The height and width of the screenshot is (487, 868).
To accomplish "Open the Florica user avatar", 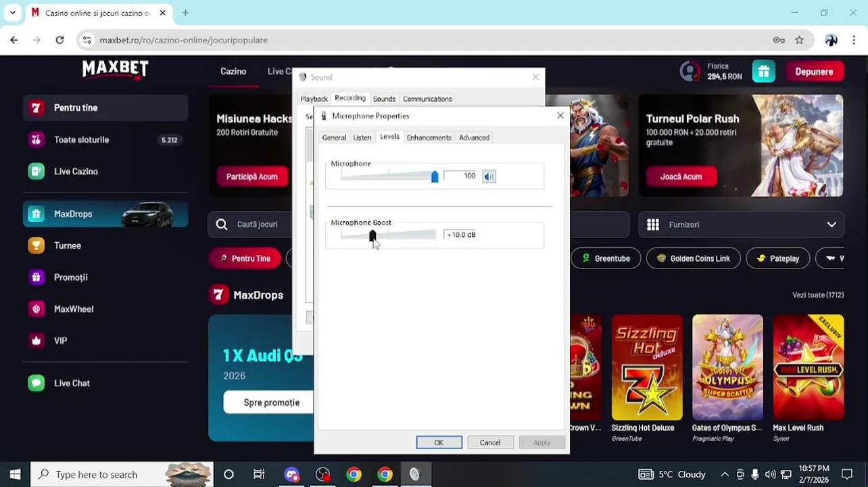I will click(690, 71).
